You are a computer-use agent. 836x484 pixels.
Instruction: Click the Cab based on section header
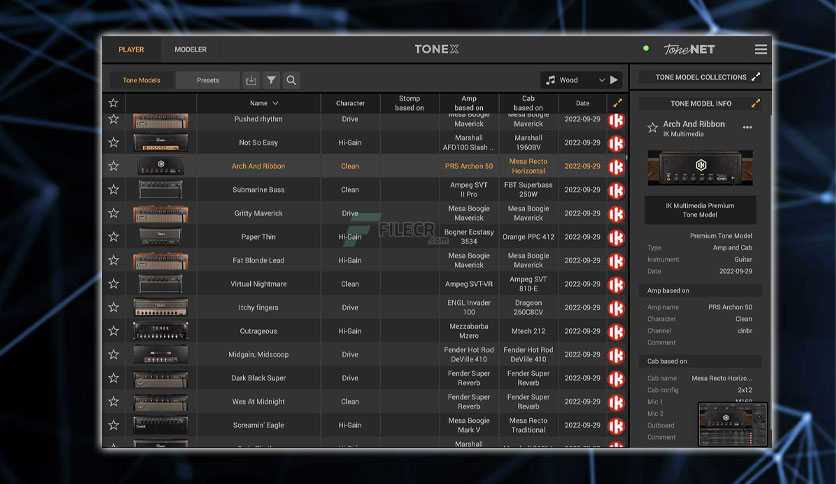point(700,361)
